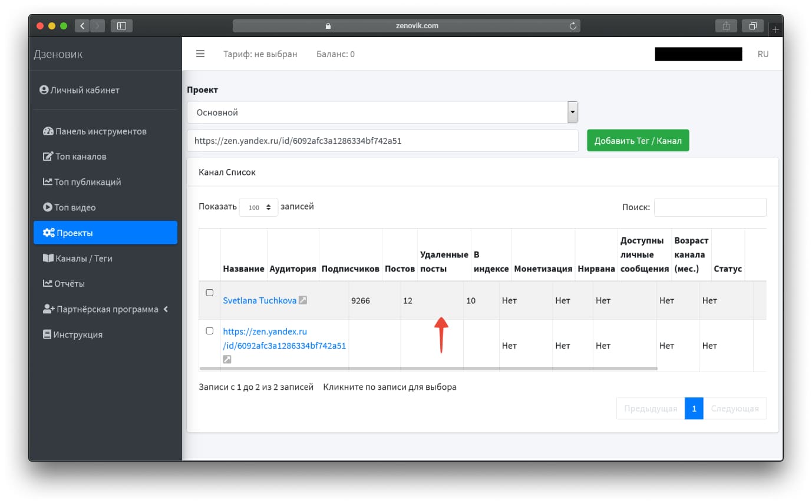This screenshot has height=504, width=812.
Task: Open new tab with plus button
Action: [776, 29]
